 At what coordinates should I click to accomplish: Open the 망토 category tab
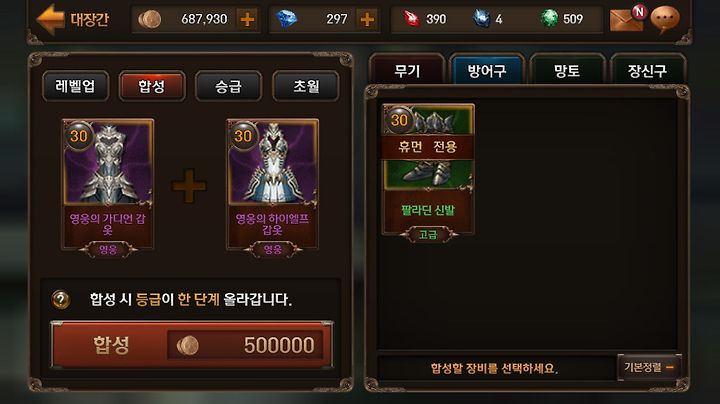[x=567, y=70]
